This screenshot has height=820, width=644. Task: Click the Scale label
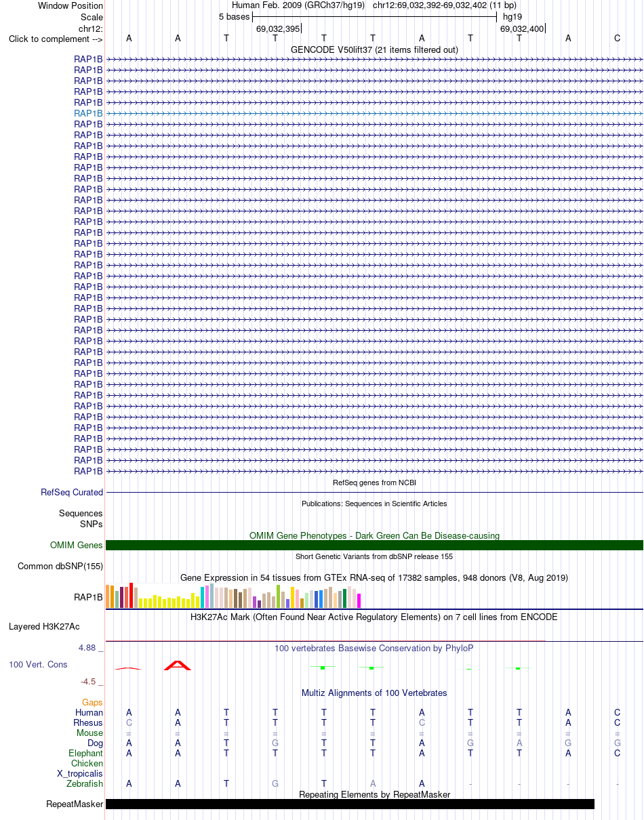(x=92, y=16)
